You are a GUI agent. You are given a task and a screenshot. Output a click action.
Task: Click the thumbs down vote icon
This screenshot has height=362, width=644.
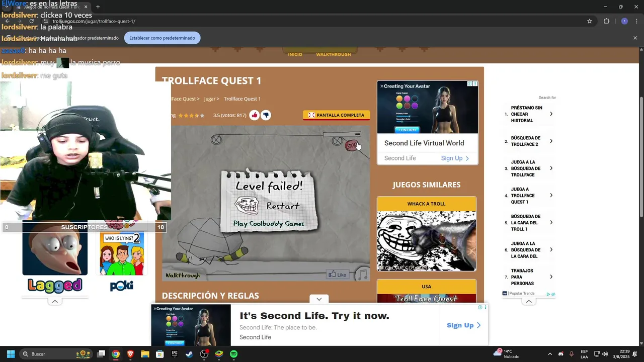coord(266,115)
